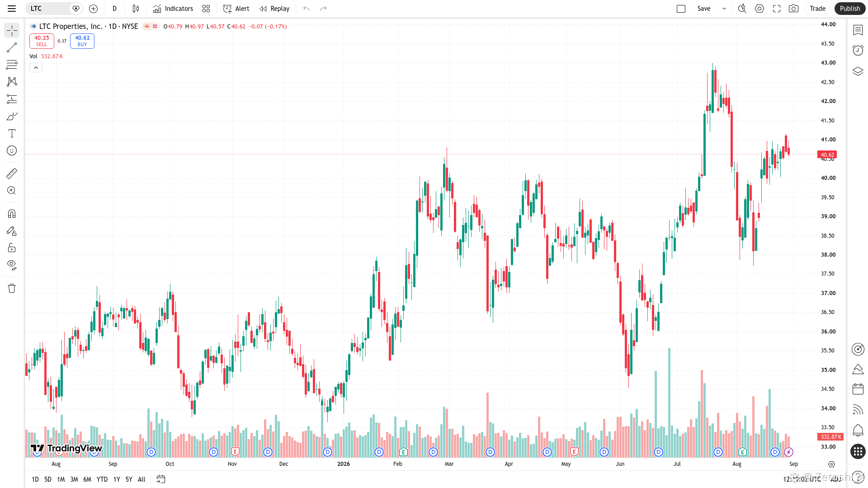Create an Alert from toolbar

pos(236,9)
